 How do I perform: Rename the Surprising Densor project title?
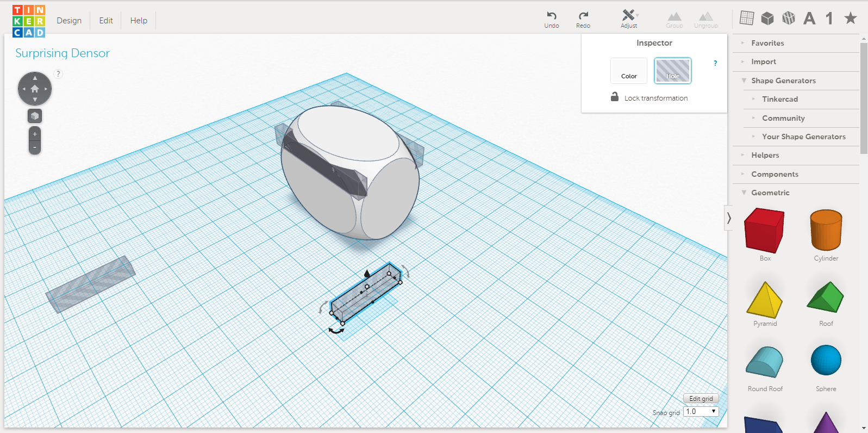[x=63, y=53]
